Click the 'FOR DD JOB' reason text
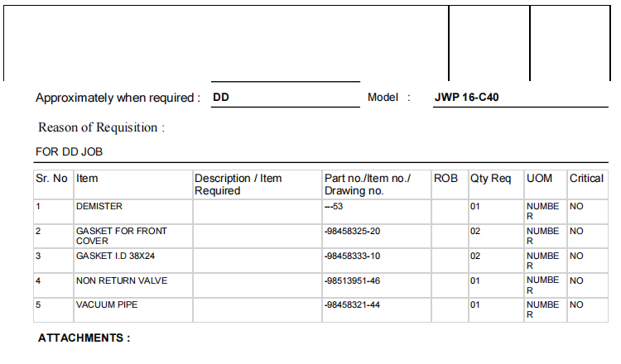This screenshot has height=364, width=621. (69, 152)
